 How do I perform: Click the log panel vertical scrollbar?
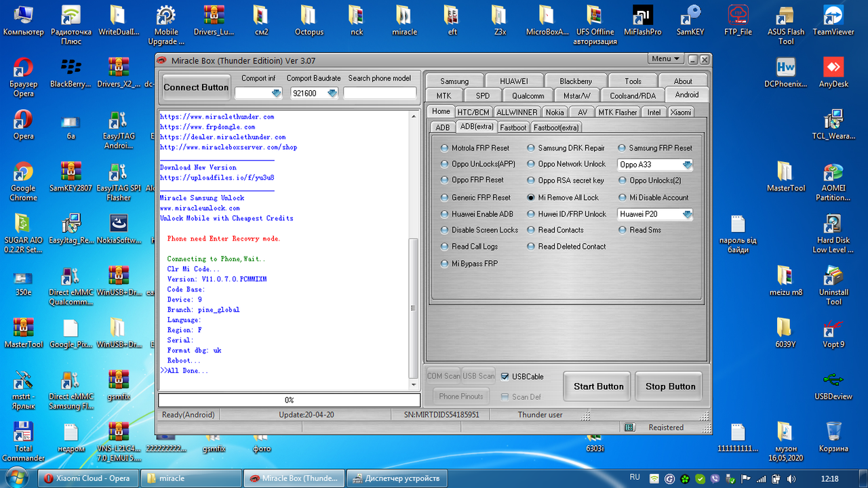414,250
